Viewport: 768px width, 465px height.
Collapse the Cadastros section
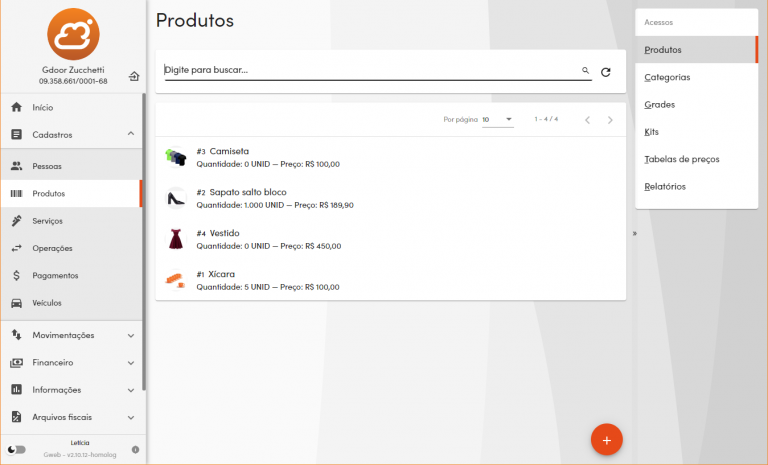coord(130,134)
